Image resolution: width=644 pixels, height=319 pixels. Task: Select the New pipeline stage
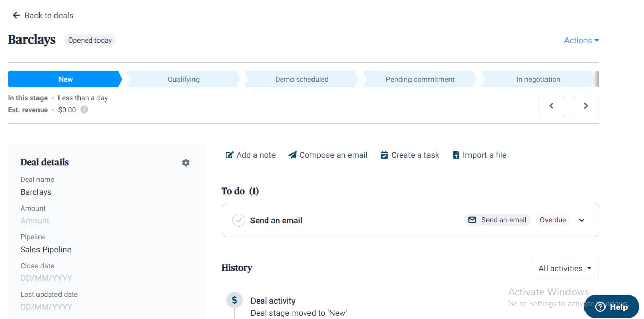65,79
